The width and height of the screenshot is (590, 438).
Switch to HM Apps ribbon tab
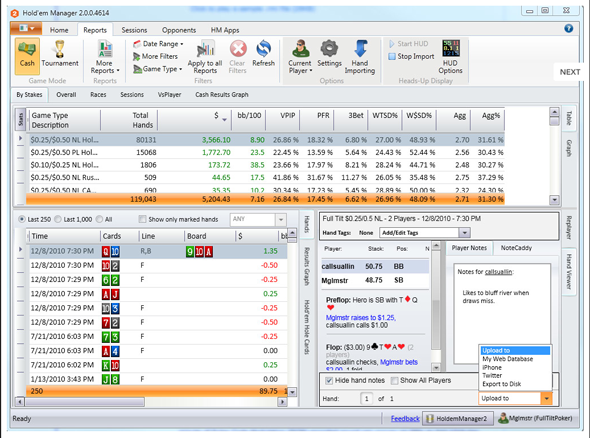click(x=225, y=30)
